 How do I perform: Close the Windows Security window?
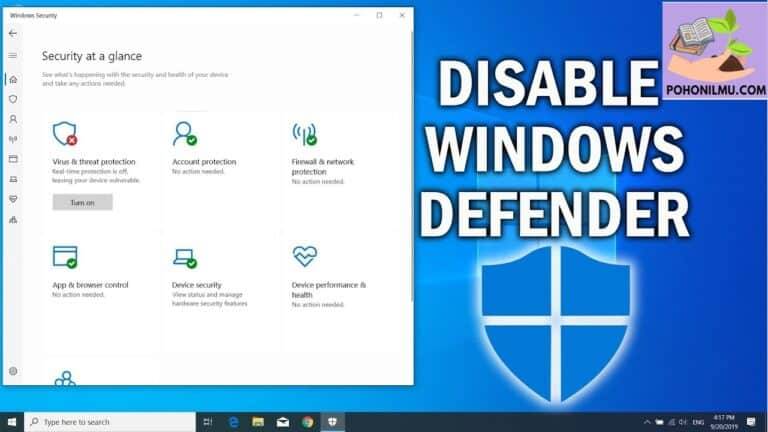click(x=402, y=15)
